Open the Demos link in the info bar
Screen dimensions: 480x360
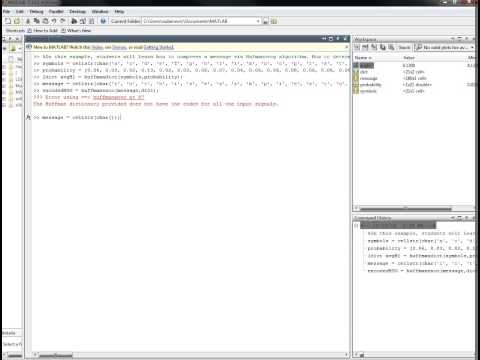point(119,47)
